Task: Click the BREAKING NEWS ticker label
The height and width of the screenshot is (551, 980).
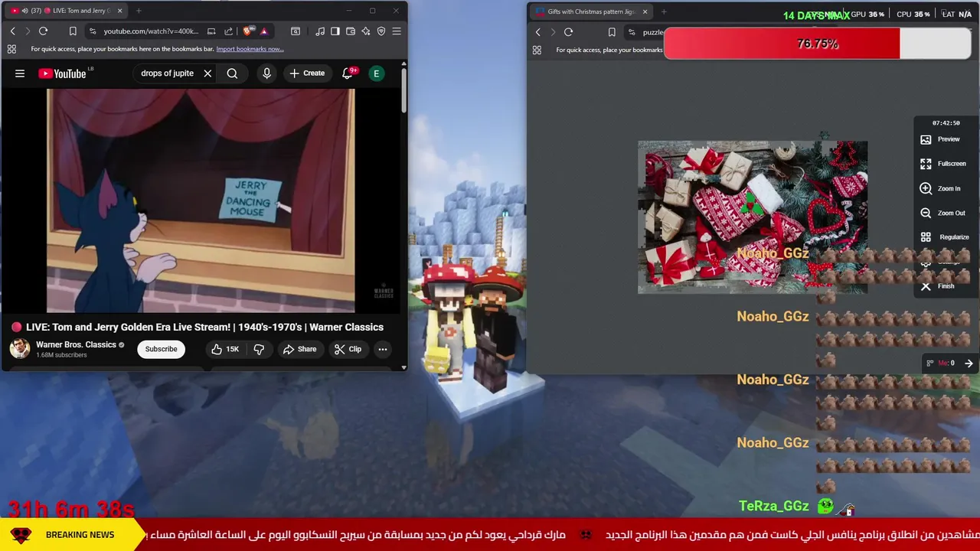Action: 80,535
